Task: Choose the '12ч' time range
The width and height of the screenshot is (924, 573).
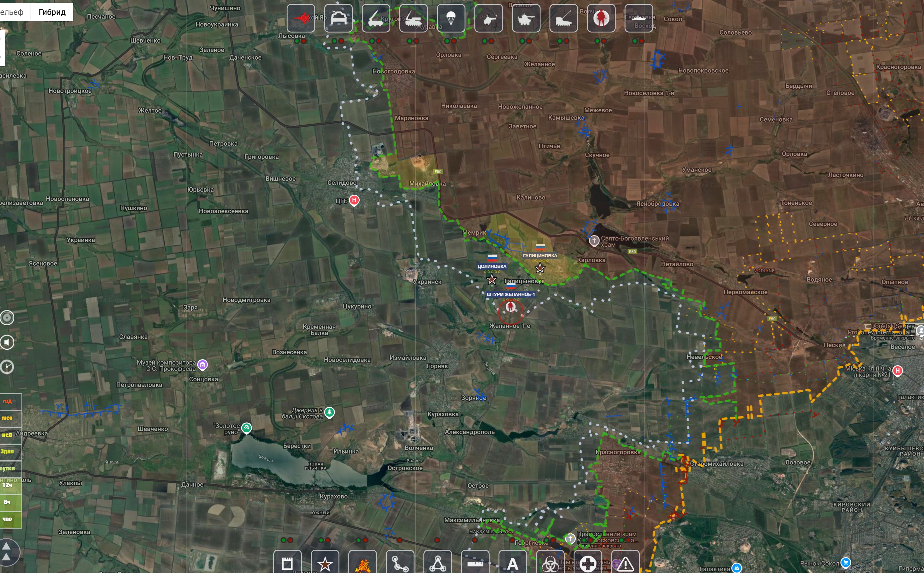Action: click(7, 485)
